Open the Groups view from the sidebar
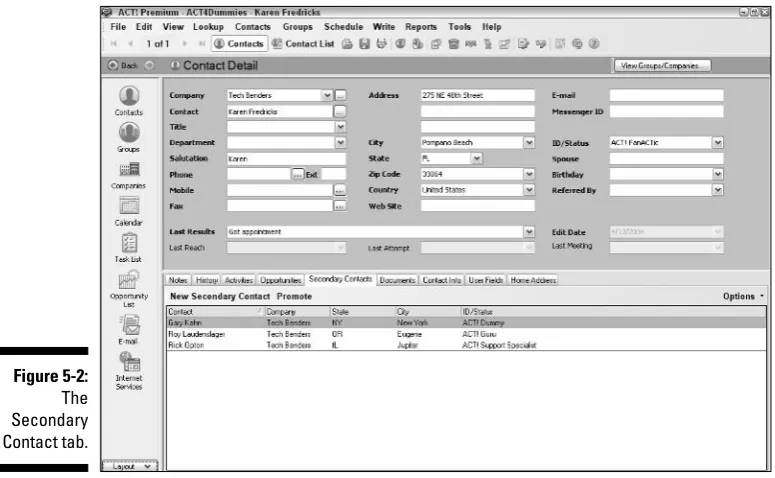Screen dimensions: 775x478 pyautogui.click(x=129, y=138)
